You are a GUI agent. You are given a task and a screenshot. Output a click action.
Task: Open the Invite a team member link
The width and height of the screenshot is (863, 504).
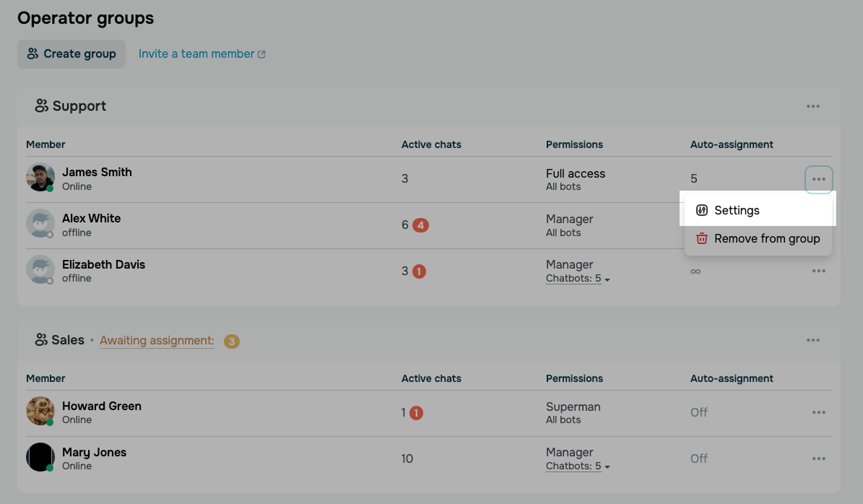pos(202,54)
